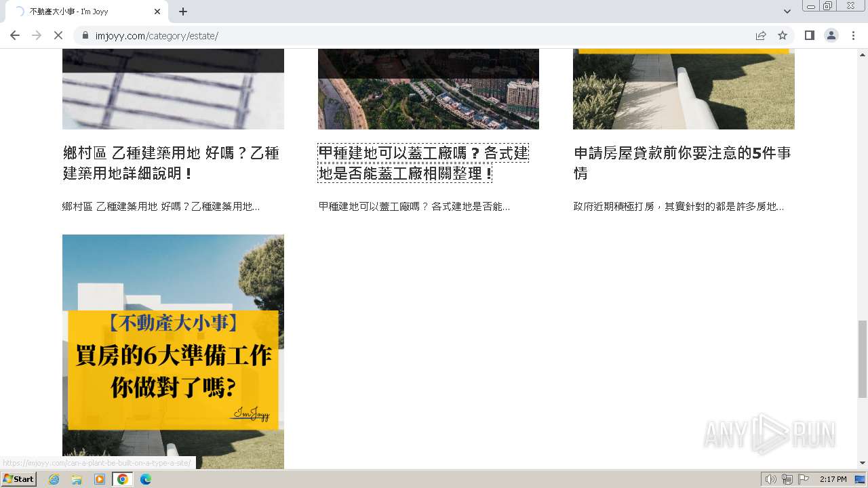
Task: Open Windows Media Player from the taskbar
Action: pos(100,479)
